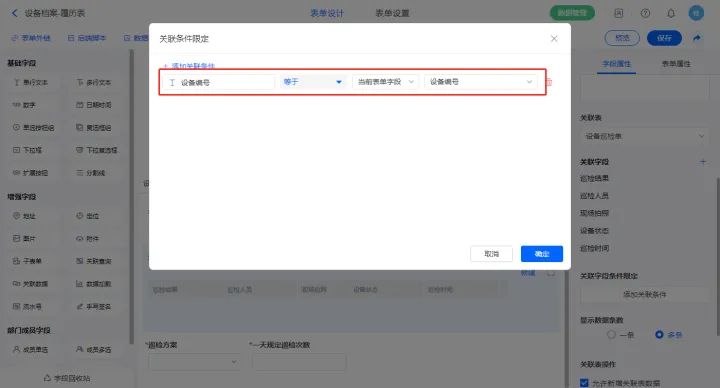
Task: Go back with the arrow beside 设备档案-履历表
Action: coord(14,13)
